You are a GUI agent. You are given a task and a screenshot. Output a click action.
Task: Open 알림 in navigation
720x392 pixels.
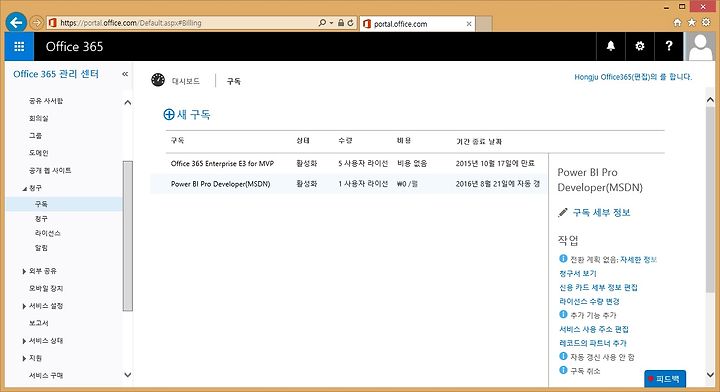41,248
